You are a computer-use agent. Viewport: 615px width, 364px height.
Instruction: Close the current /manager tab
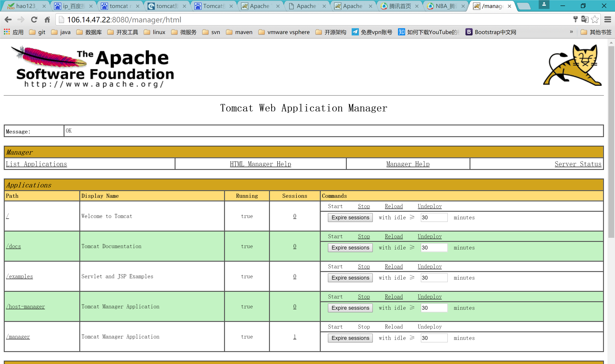(x=510, y=6)
